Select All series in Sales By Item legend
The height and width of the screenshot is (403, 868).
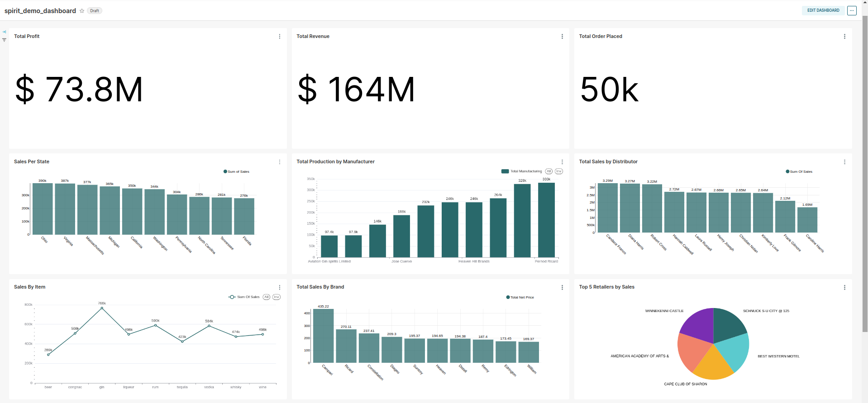267,297
